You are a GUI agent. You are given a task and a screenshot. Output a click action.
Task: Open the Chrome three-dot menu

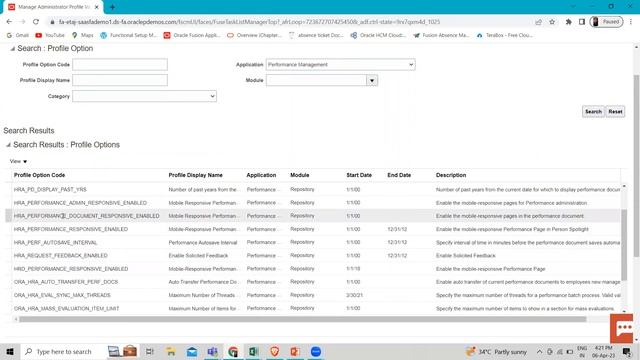[x=631, y=22]
